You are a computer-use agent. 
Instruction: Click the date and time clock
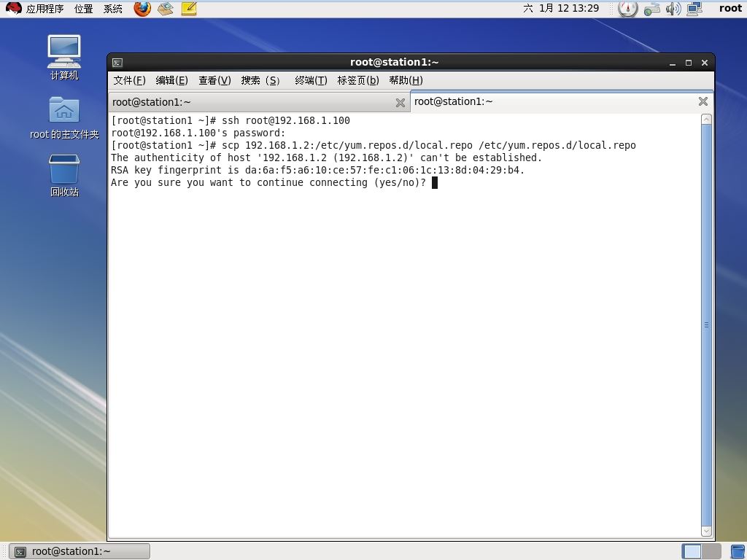[x=561, y=8]
